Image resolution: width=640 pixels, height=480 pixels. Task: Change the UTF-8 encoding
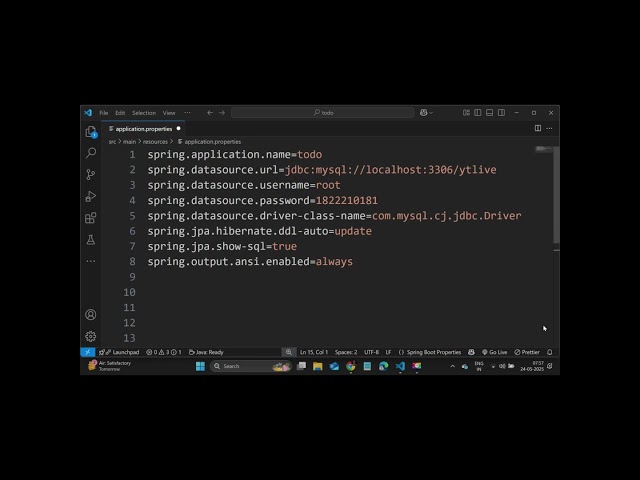pos(371,352)
